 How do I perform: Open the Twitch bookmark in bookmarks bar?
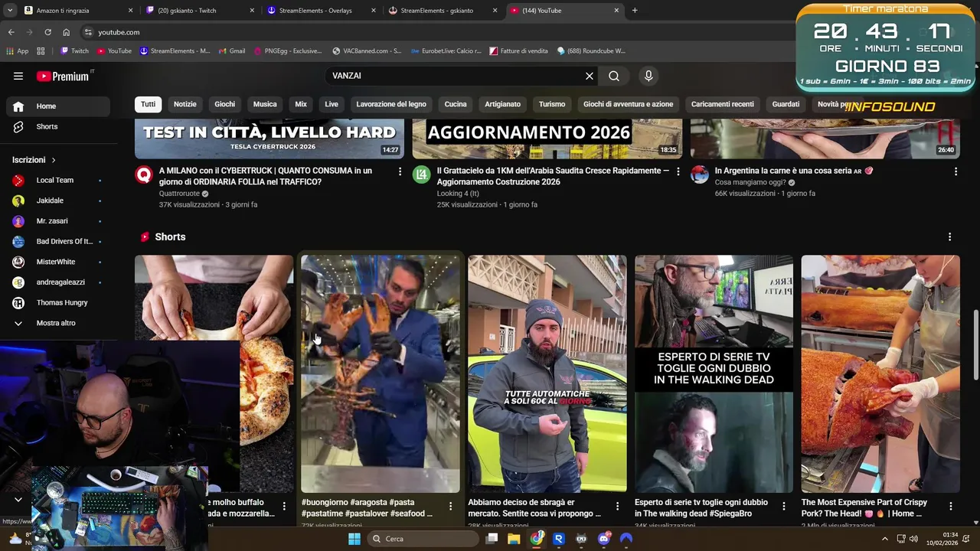click(x=74, y=51)
